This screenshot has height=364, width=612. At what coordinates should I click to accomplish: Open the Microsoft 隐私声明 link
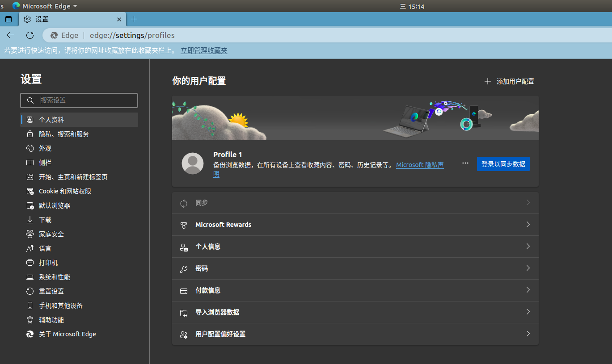point(419,164)
